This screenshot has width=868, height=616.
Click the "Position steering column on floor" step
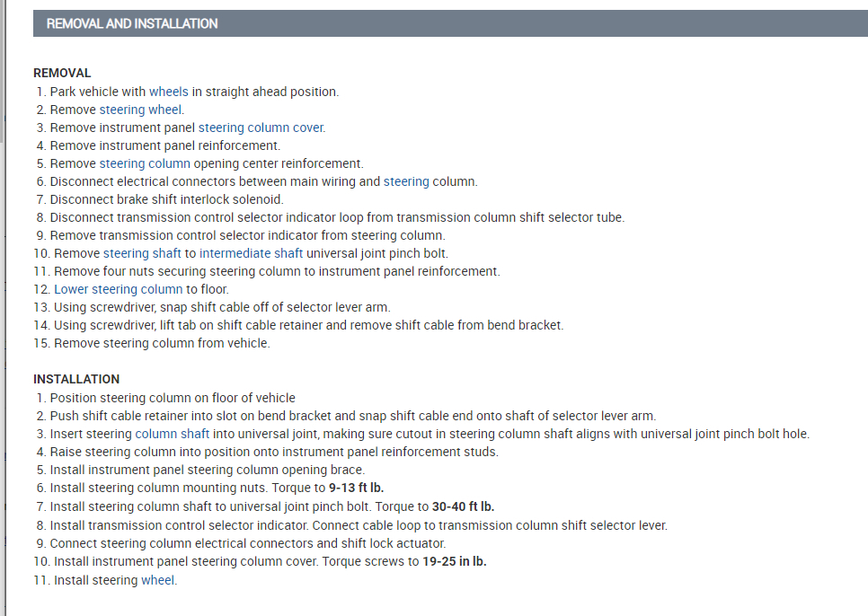tap(173, 398)
